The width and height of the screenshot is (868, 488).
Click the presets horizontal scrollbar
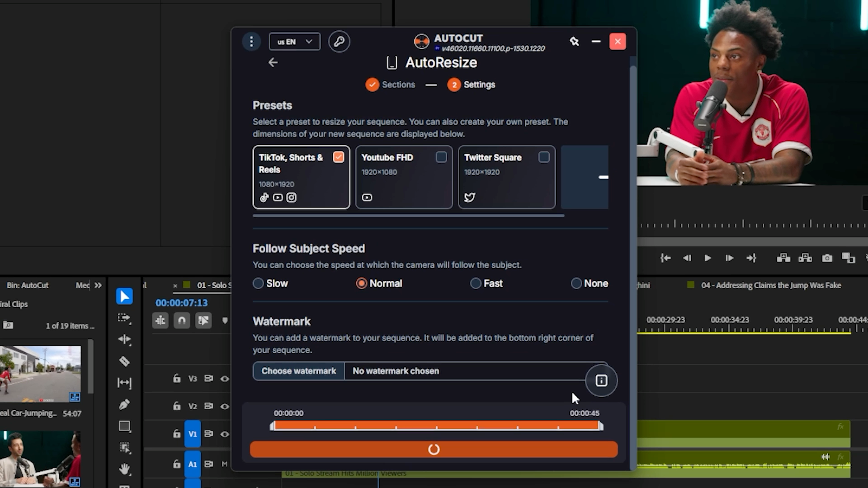click(409, 216)
